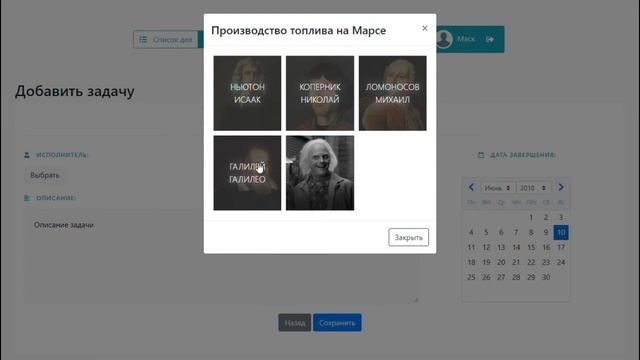Click the Сохранить button

point(337,322)
